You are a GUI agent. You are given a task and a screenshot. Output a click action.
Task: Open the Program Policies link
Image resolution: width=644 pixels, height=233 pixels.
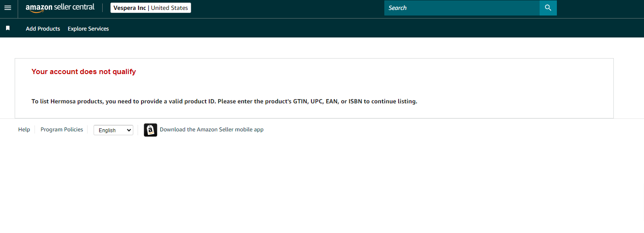(62, 129)
